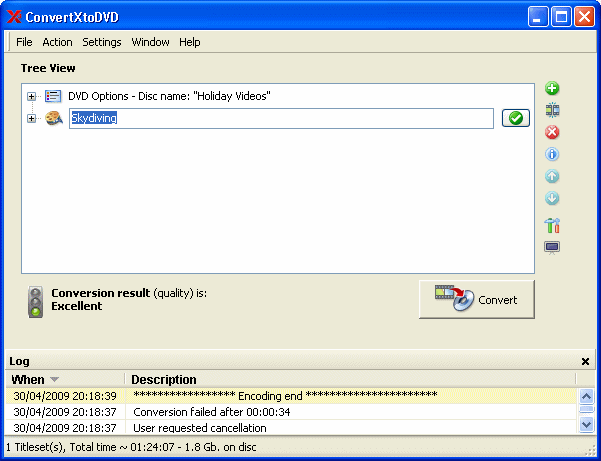Click the merge titlesets filmstrip icon
The image size is (601, 461).
[x=552, y=110]
